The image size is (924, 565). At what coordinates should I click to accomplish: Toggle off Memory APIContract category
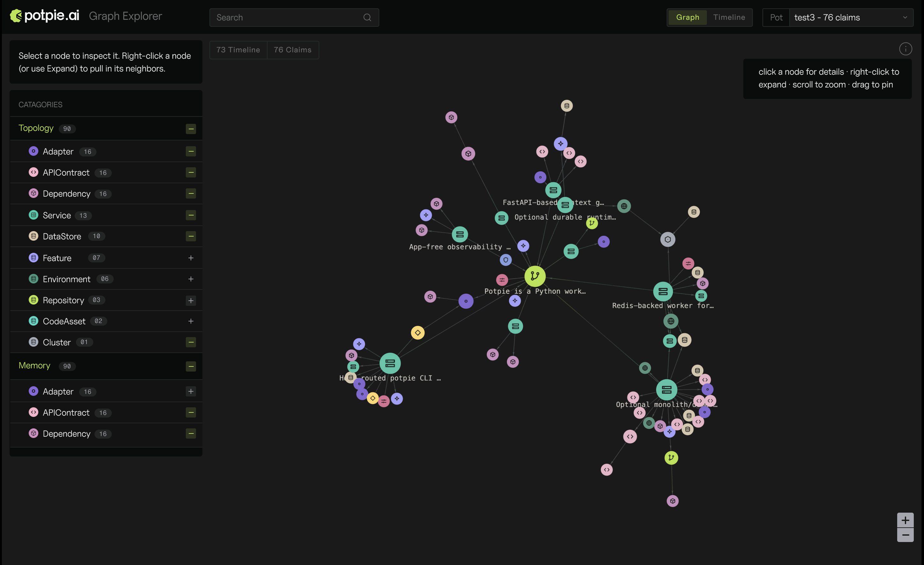pyautogui.click(x=191, y=412)
